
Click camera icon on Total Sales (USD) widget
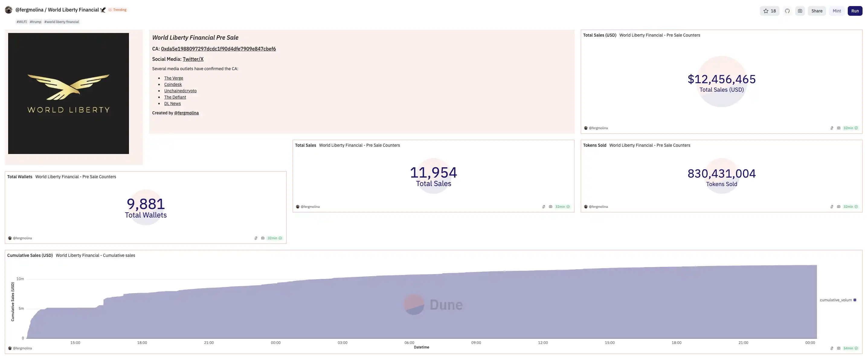[x=839, y=128]
